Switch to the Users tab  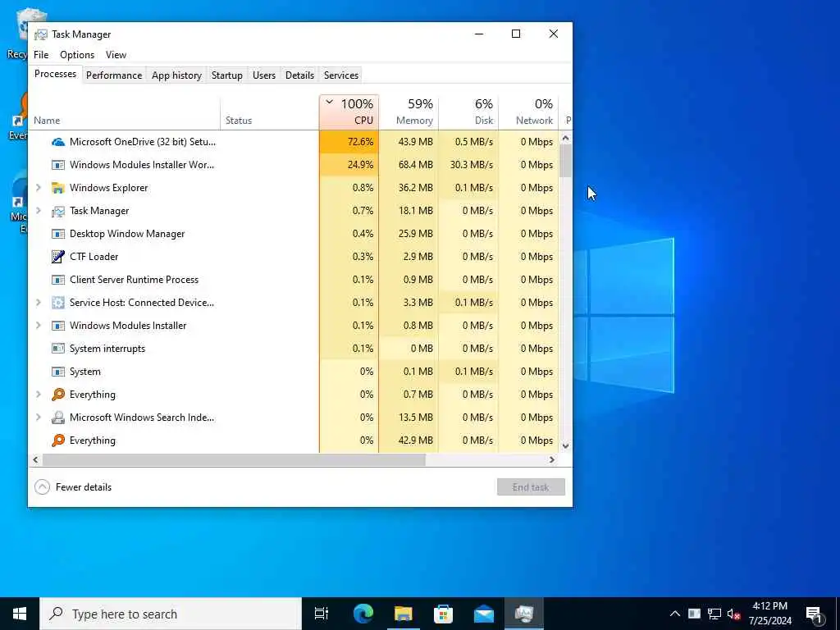(264, 75)
